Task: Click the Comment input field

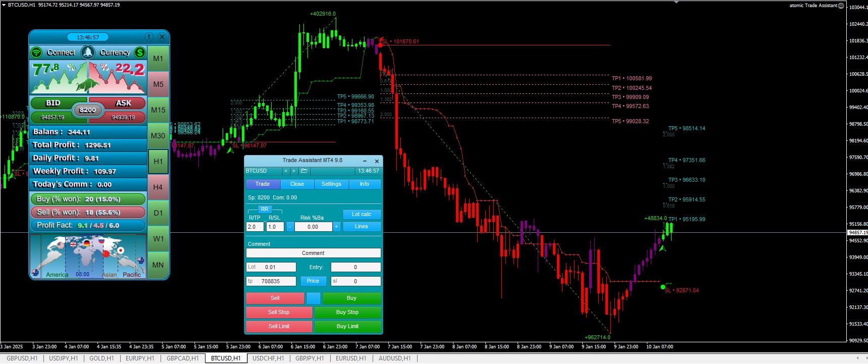Action: (x=313, y=253)
